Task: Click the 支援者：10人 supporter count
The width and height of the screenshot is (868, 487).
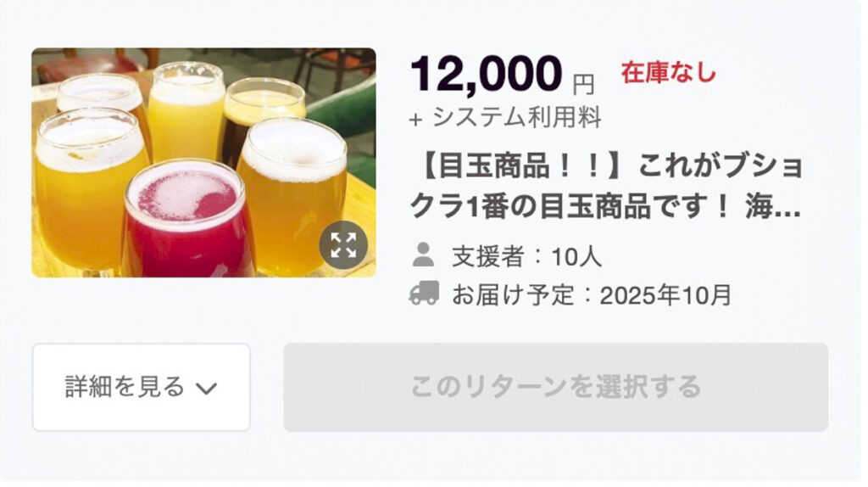Action: 526,256
